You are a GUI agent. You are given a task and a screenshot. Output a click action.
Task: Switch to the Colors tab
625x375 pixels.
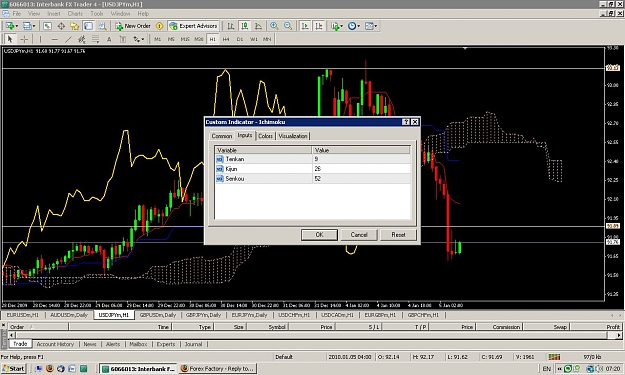(x=265, y=136)
